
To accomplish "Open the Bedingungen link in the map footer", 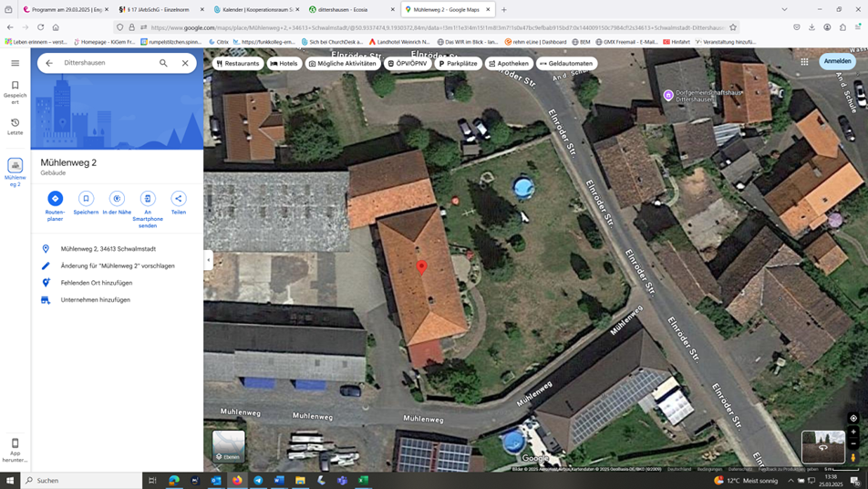I will coord(709,469).
